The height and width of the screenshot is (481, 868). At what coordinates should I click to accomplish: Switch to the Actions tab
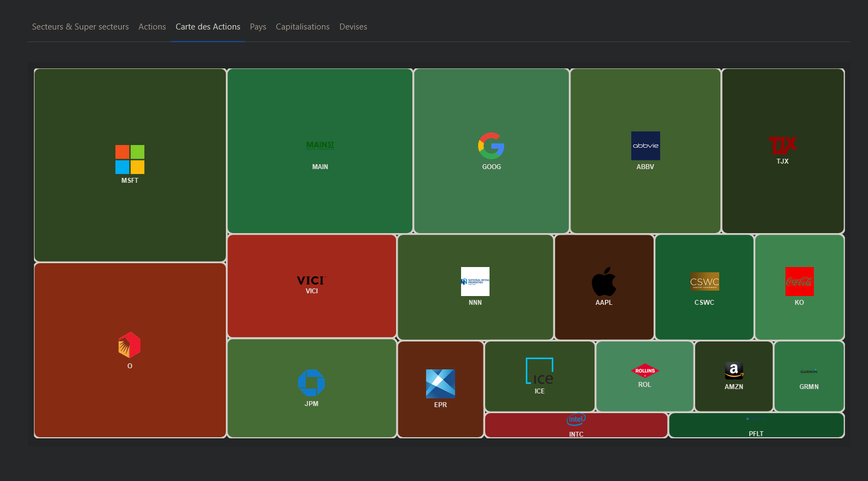(152, 27)
